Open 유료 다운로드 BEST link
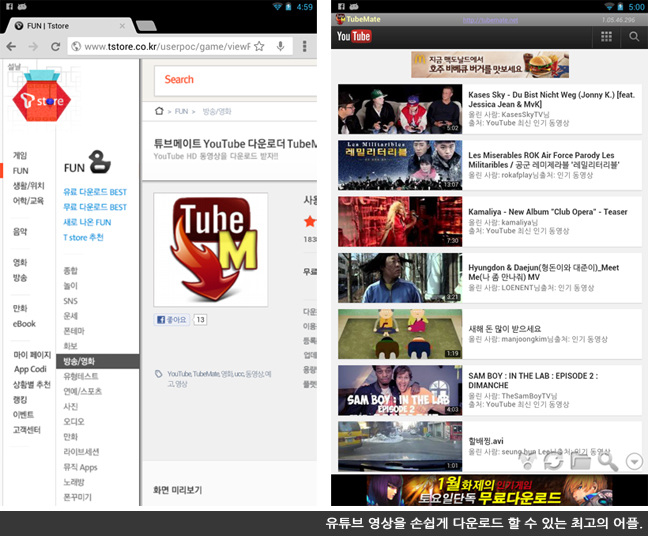The image size is (648, 536). (95, 192)
